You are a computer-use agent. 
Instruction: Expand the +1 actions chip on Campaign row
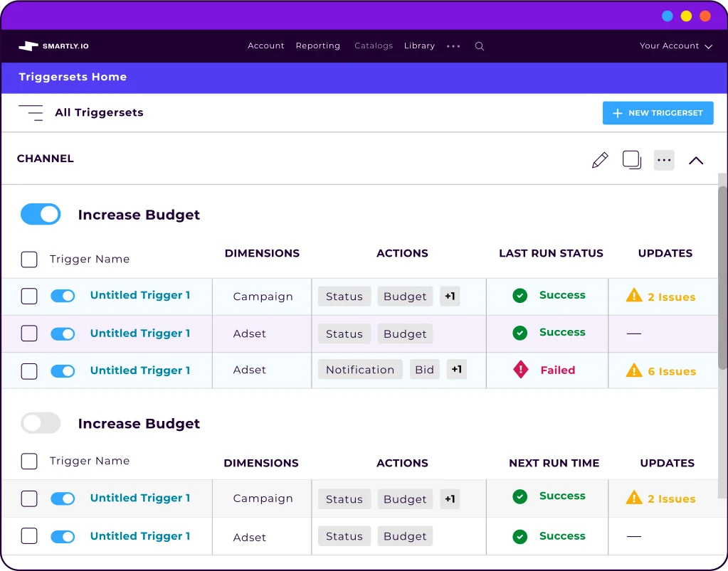click(450, 297)
